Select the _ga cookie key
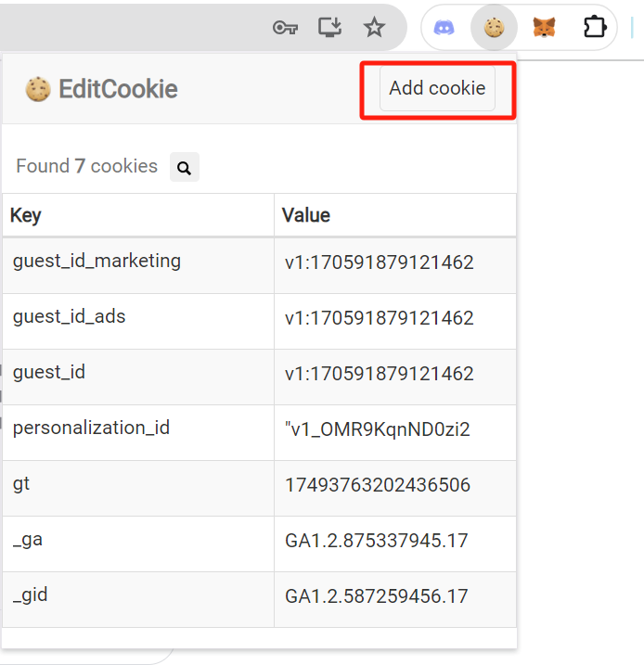644x665 pixels. click(x=28, y=540)
